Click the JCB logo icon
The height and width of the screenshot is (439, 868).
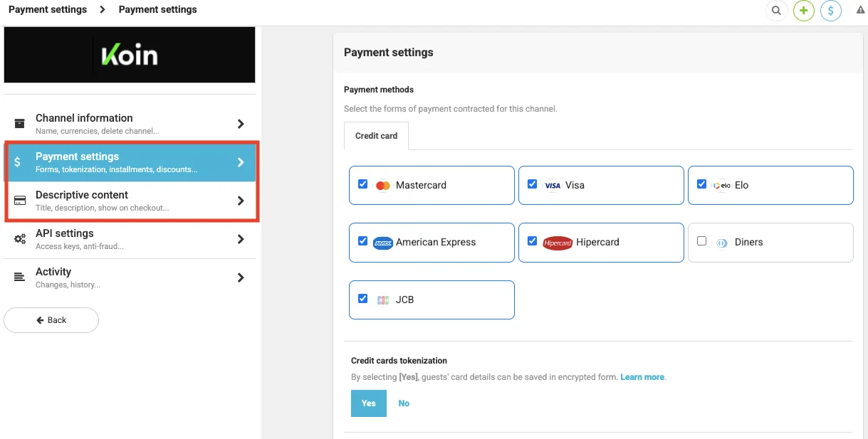pyautogui.click(x=383, y=300)
